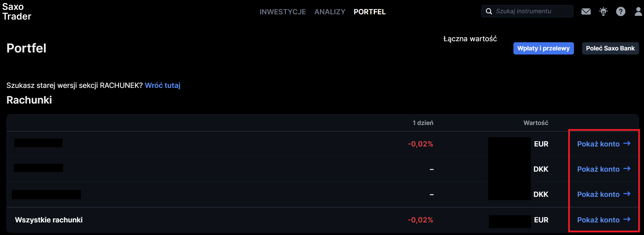
Task: Select the Wszystkie rachunki row label
Action: pyautogui.click(x=49, y=220)
